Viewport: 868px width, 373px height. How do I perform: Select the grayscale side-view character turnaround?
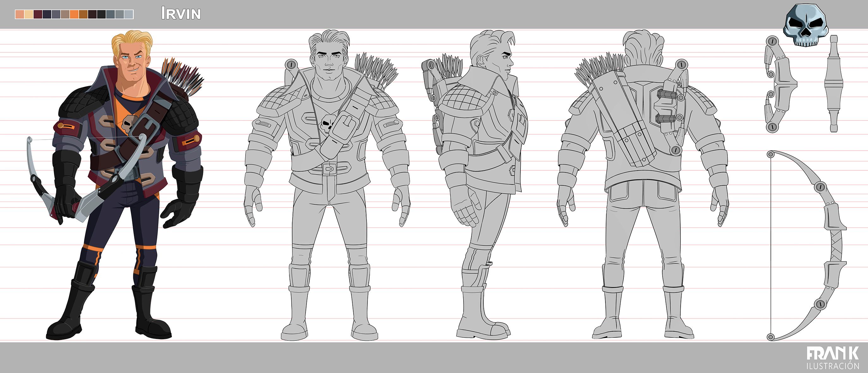[x=475, y=185]
